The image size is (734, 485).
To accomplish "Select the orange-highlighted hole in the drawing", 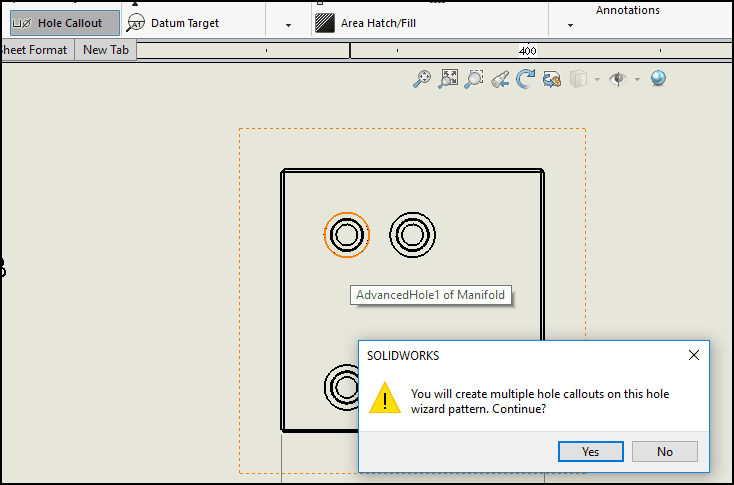I will point(347,235).
